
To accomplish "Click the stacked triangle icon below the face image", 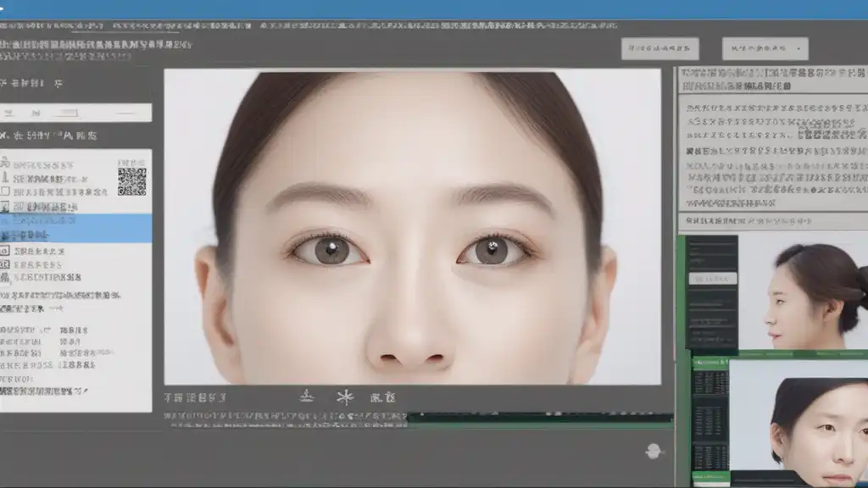I will [307, 396].
